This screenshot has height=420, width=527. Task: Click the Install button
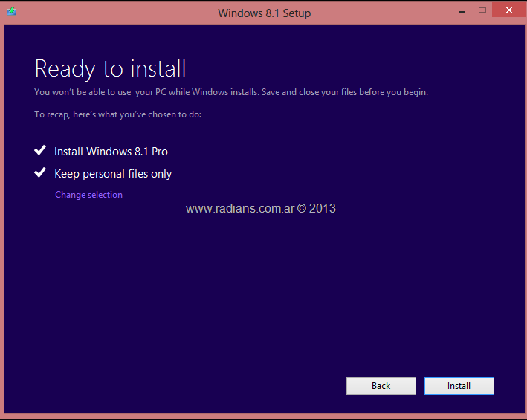459,386
